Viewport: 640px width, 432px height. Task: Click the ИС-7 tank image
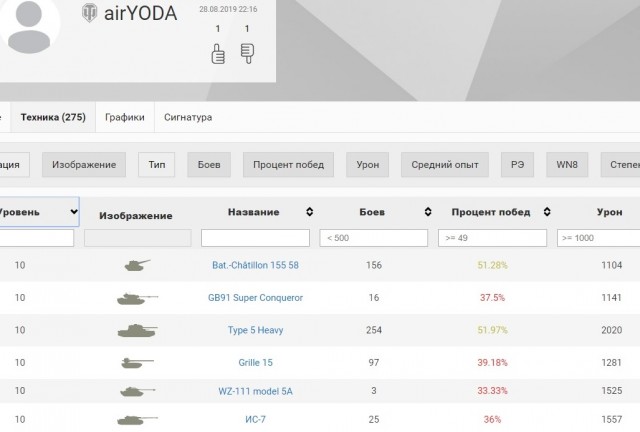click(137, 419)
